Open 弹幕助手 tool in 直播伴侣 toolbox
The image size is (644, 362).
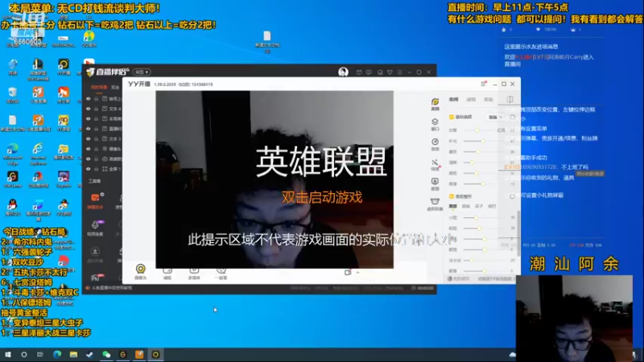click(95, 200)
